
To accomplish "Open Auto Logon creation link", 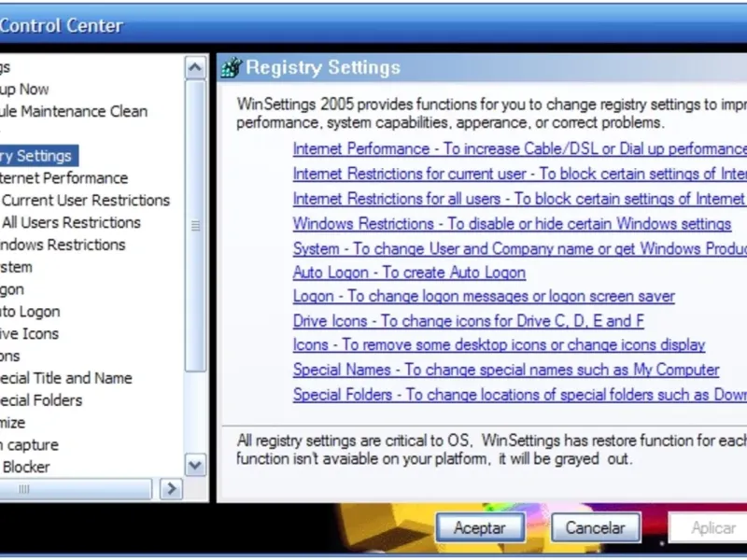I will (x=409, y=273).
